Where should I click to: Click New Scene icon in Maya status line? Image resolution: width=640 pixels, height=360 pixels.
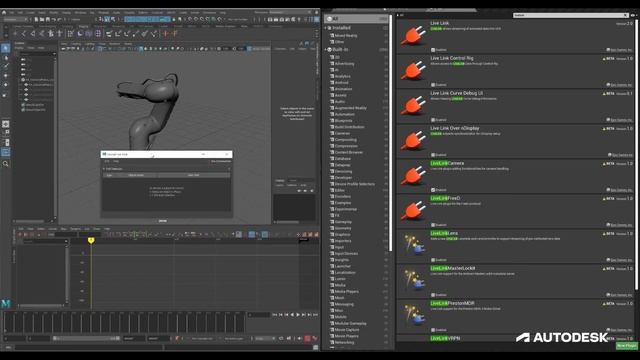point(36,19)
